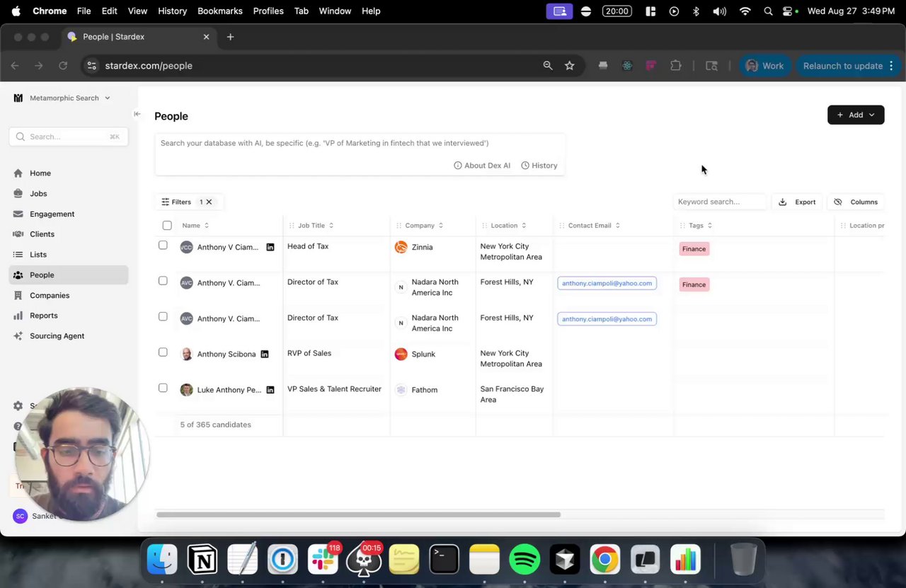Open Anthony Scibona's LinkedIn icon
The image size is (906, 588).
(x=265, y=354)
